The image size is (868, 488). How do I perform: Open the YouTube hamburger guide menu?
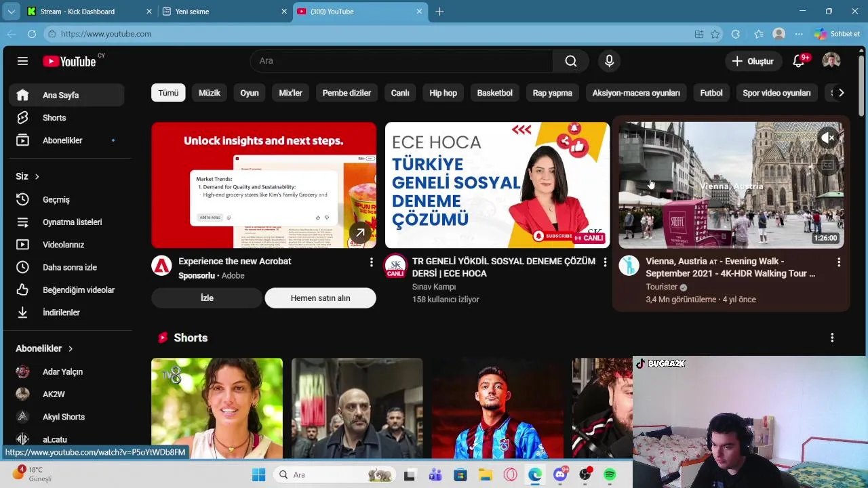click(22, 61)
